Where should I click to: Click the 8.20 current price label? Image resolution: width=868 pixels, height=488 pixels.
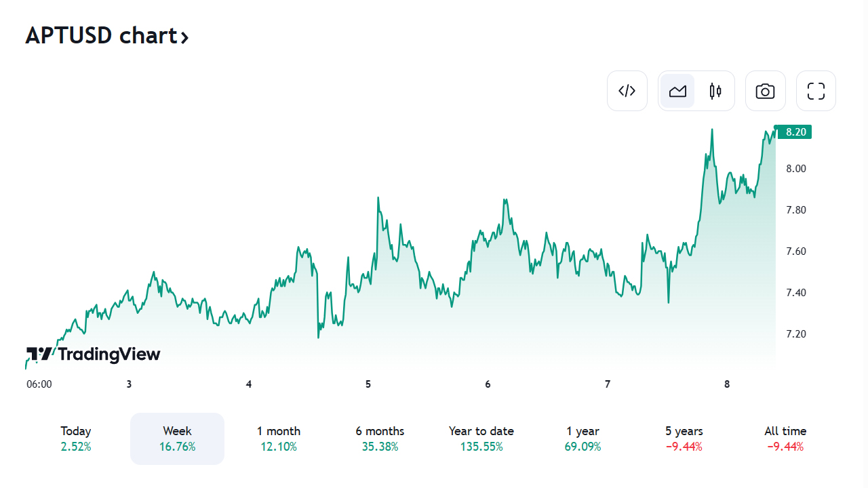(792, 132)
